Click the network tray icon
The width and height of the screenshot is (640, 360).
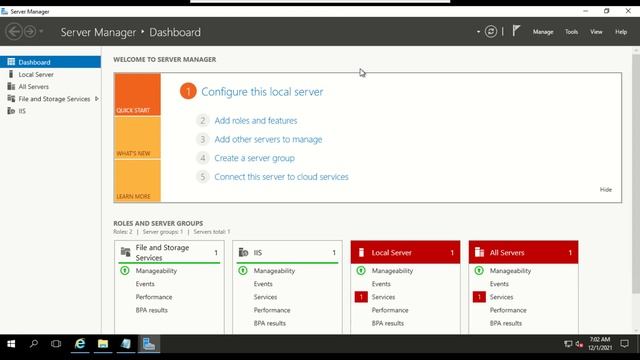568,344
